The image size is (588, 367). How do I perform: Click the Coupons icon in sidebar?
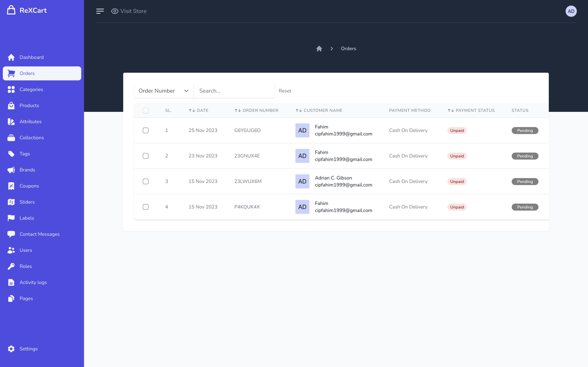(11, 186)
